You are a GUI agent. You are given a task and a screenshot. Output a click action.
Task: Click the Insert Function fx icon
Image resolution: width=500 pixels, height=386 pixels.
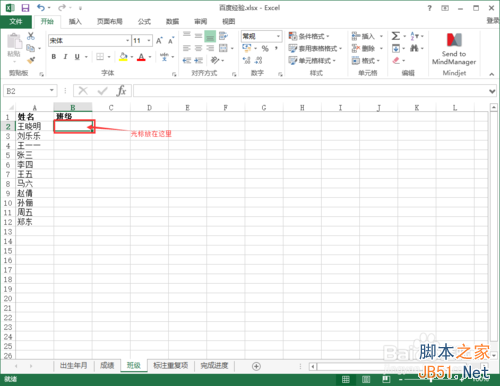pyautogui.click(x=121, y=91)
